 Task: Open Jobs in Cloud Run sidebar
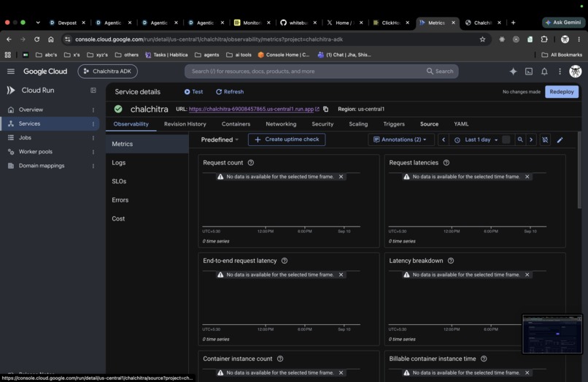click(50, 138)
